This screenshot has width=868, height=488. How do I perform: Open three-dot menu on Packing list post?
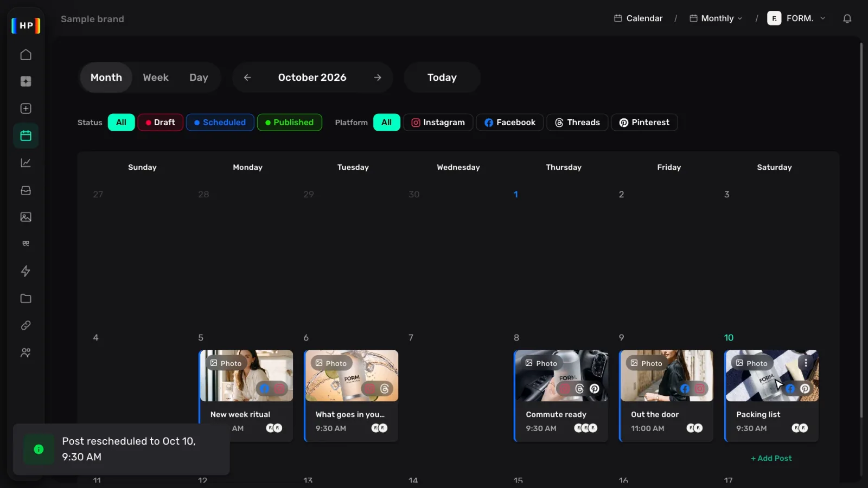pyautogui.click(x=806, y=363)
